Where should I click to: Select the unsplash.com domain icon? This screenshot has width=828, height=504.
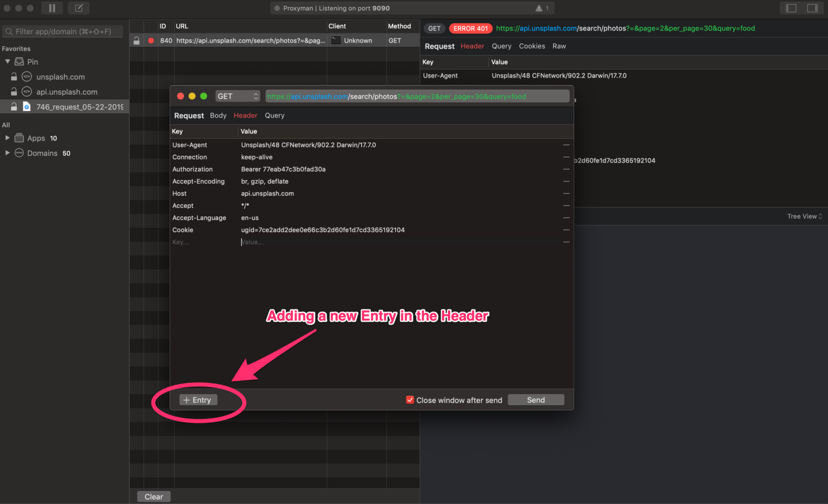(27, 77)
